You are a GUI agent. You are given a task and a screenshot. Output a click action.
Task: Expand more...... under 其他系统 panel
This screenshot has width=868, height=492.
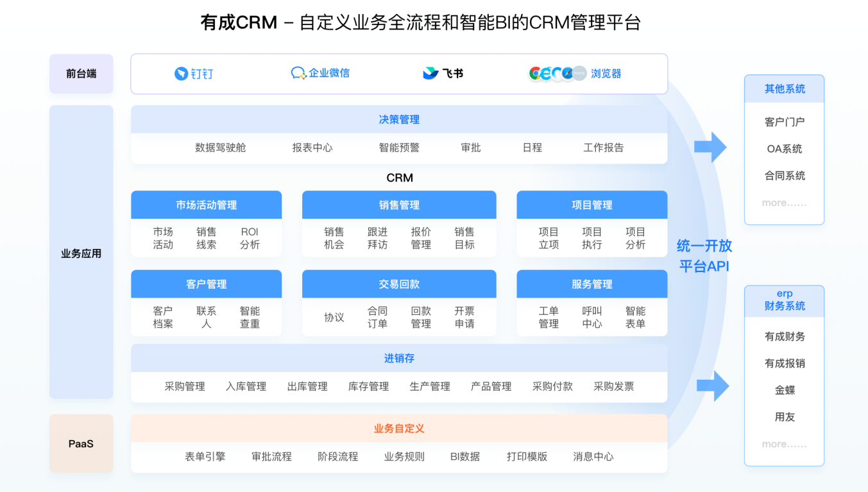(783, 202)
